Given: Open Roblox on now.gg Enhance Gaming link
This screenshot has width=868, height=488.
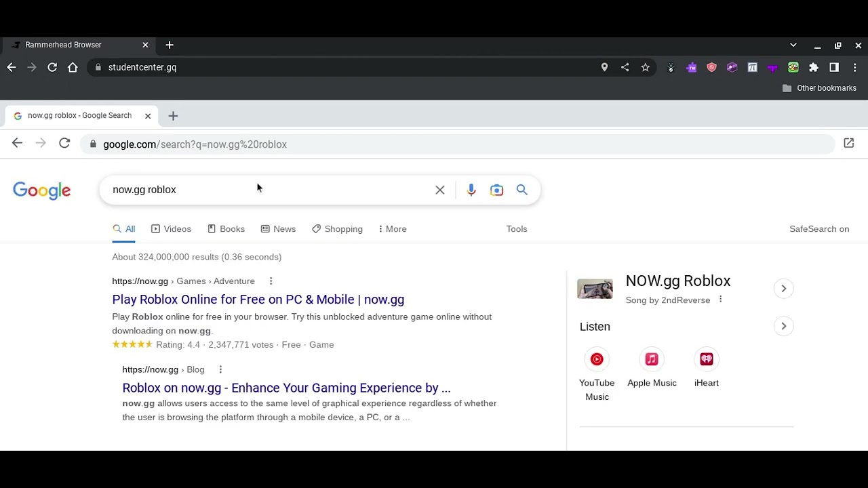Looking at the screenshot, I should [x=286, y=388].
